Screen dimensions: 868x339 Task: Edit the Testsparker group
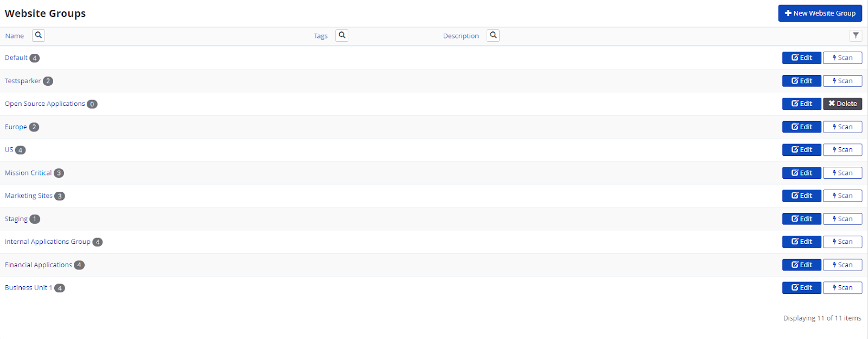coord(802,81)
